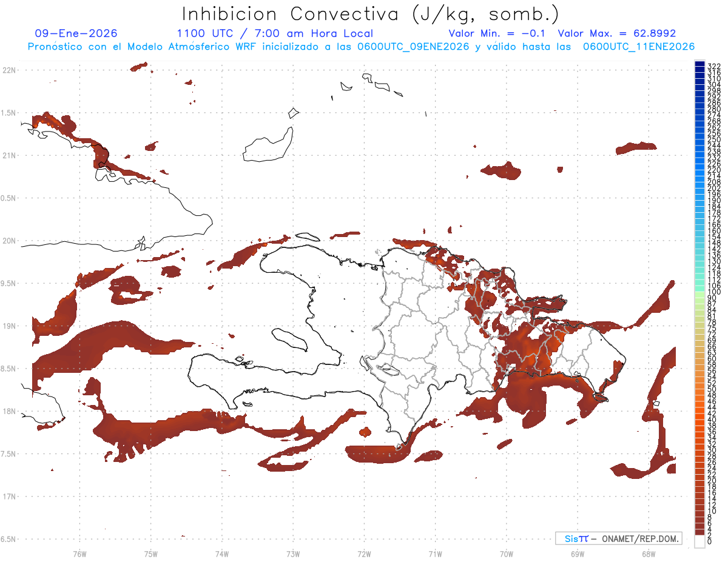The height and width of the screenshot is (562, 728).
Task: Click the date '09-Ene-2026'
Action: click(x=76, y=33)
